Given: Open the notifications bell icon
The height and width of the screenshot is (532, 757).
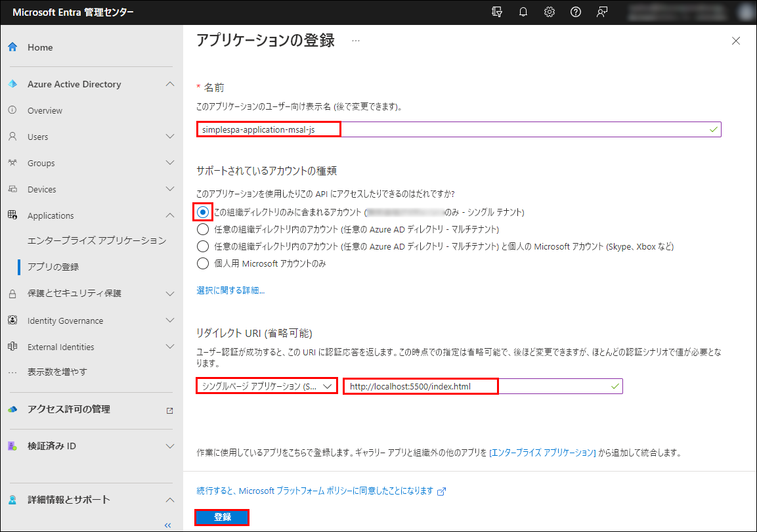Looking at the screenshot, I should pos(523,12).
